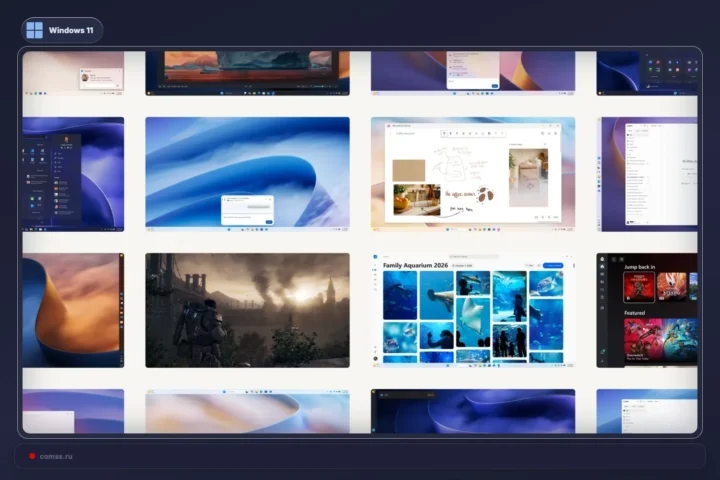Click 'Featured' heading in Xbox app
This screenshot has height=480, width=720.
634,313
